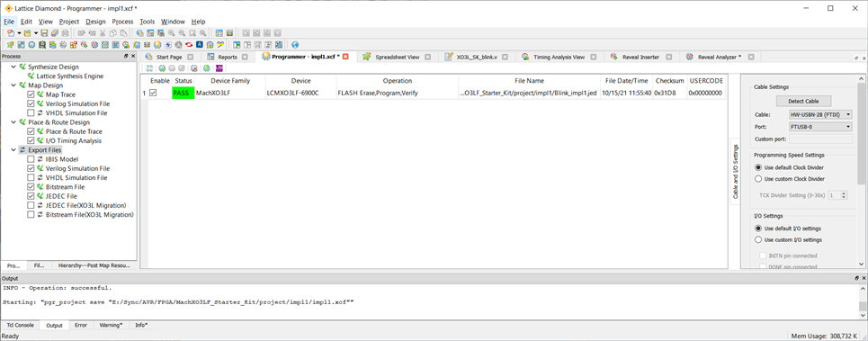
Task: Click the Custom port input field
Action: pos(820,139)
